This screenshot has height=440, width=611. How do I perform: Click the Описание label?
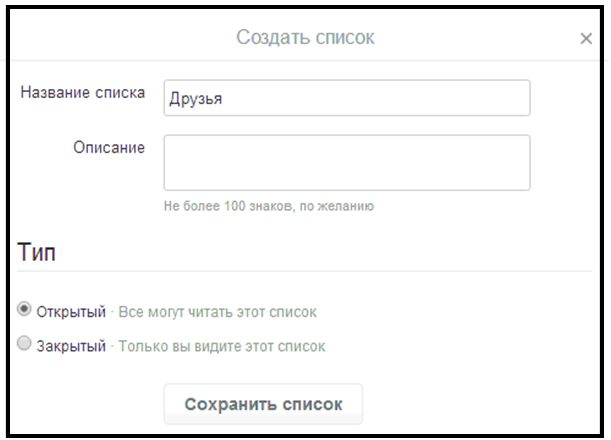pyautogui.click(x=109, y=148)
